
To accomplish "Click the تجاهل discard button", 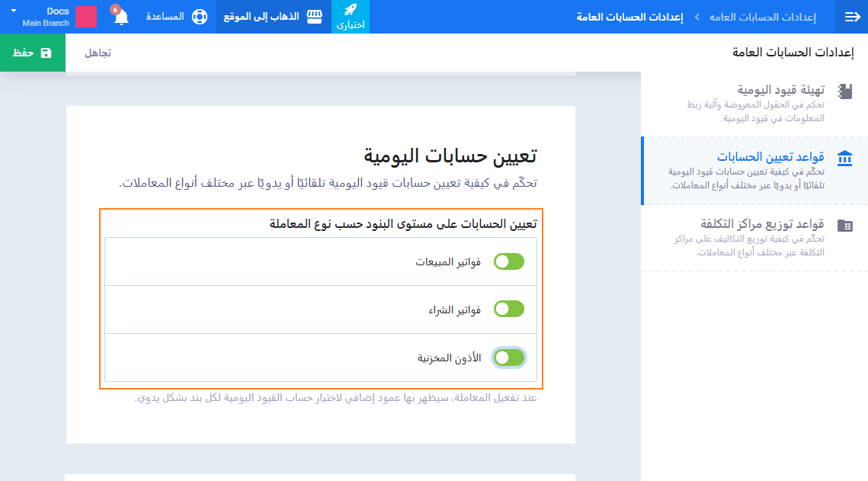I will [98, 53].
